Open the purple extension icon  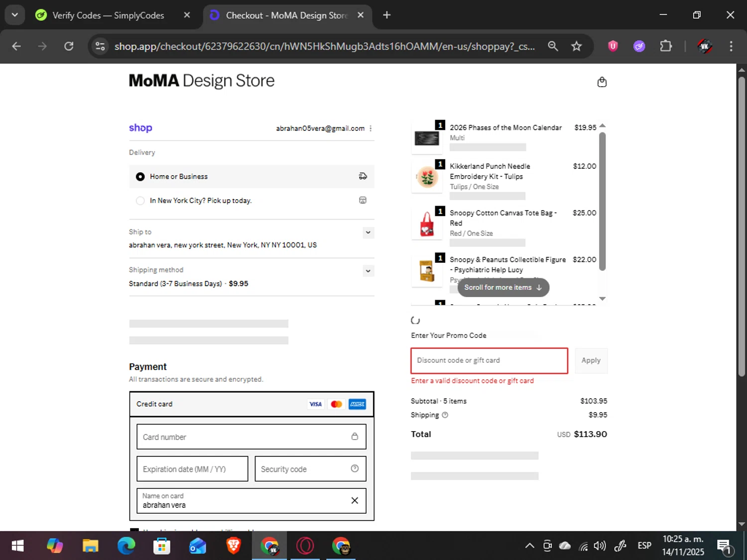(639, 46)
